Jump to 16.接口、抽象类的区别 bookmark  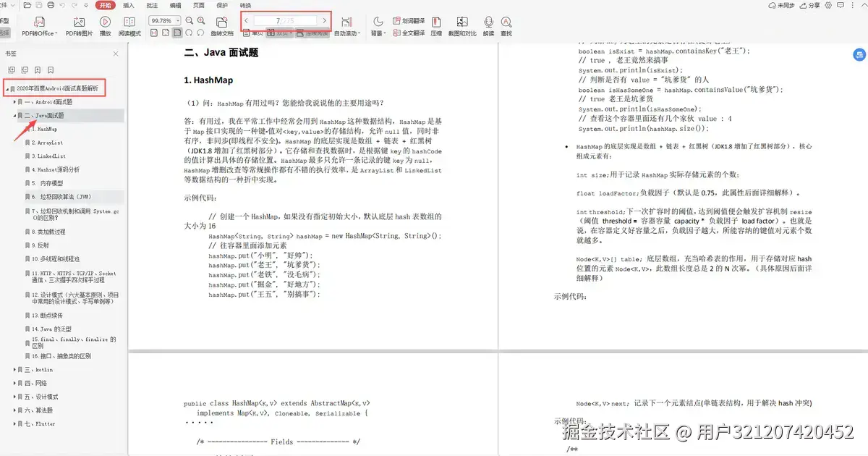61,356
